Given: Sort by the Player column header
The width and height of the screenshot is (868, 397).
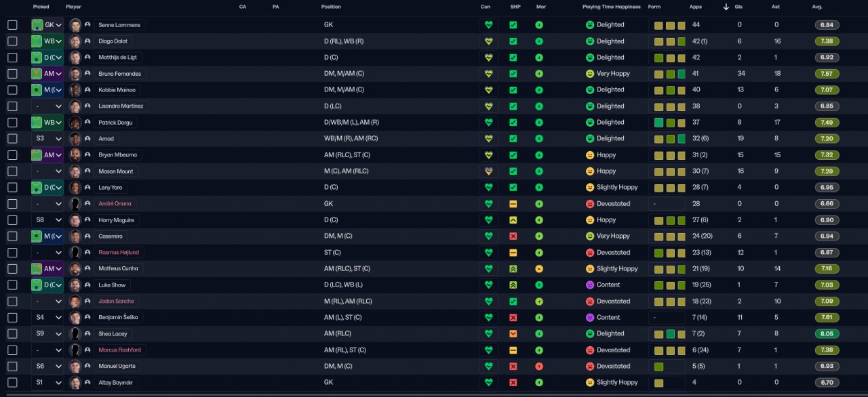Looking at the screenshot, I should 73,7.
